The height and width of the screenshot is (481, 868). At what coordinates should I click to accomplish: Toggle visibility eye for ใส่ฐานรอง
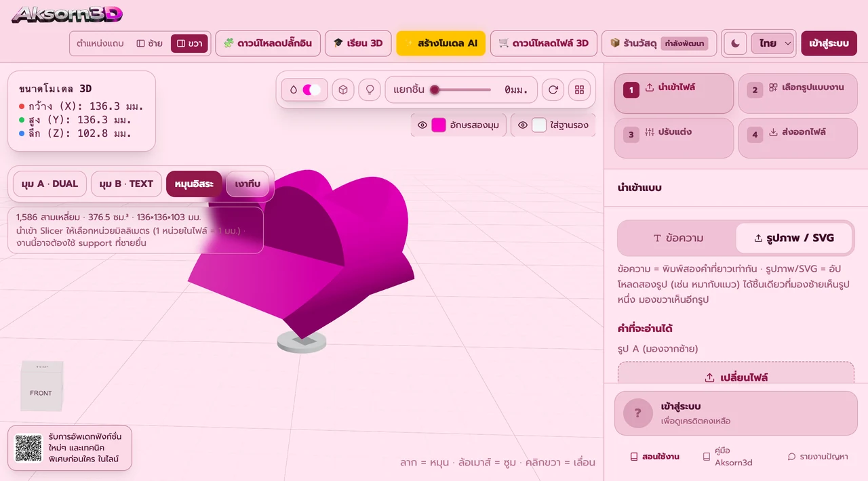coord(522,125)
